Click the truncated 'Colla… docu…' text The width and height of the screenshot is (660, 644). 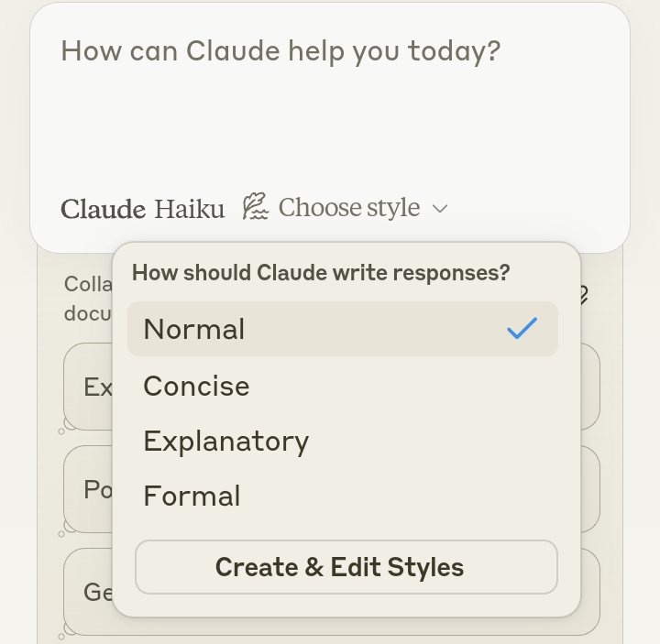87,299
